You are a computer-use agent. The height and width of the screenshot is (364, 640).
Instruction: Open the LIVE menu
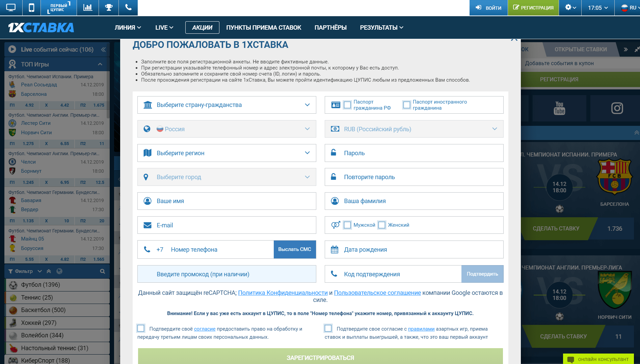coord(164,28)
